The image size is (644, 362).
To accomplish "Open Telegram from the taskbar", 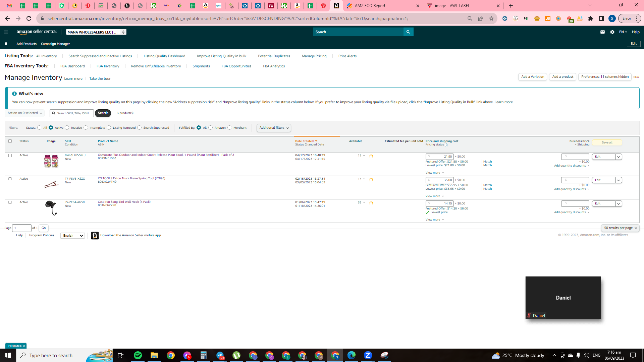I will point(220,355).
